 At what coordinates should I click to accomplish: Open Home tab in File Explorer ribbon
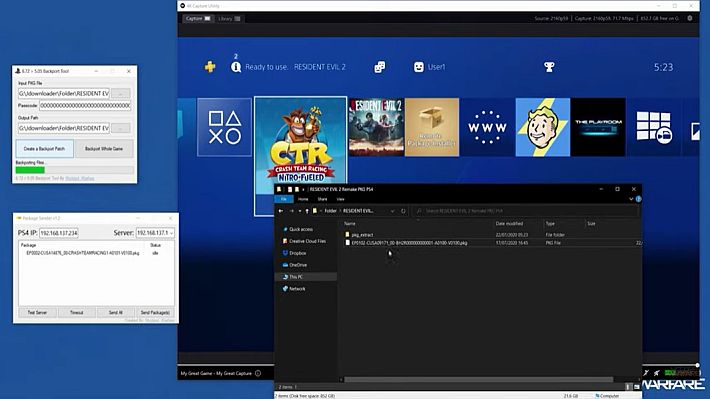pyautogui.click(x=303, y=199)
